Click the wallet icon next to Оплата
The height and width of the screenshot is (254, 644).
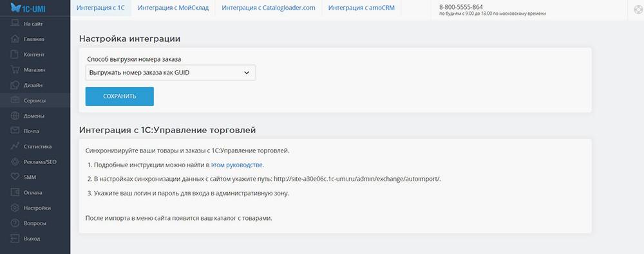tap(15, 192)
